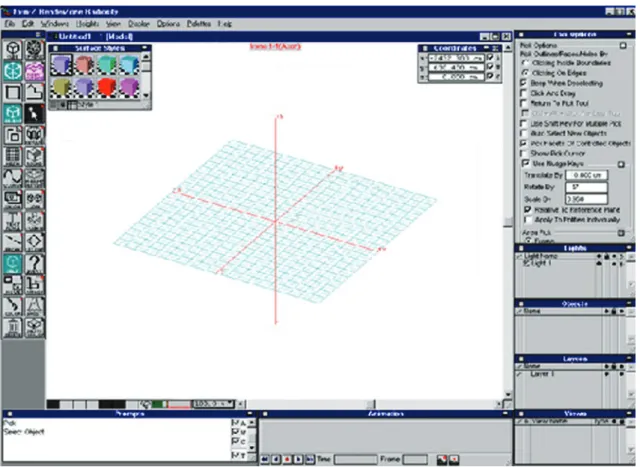Screen dimensions: 640x467
Task: Select Clicking On Edges radio option
Action: point(526,73)
